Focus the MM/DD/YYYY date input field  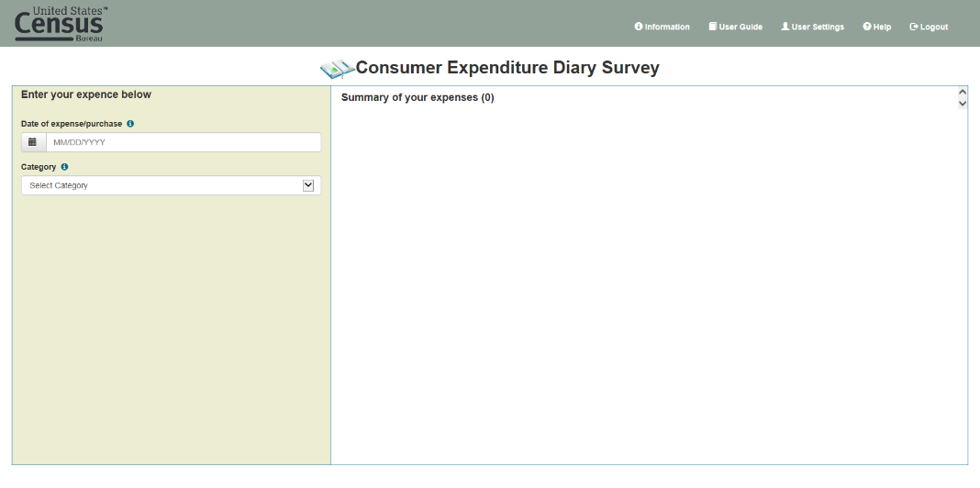(184, 142)
